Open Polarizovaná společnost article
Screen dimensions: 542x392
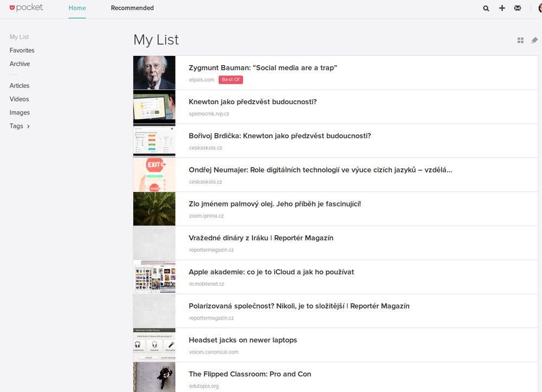[299, 306]
